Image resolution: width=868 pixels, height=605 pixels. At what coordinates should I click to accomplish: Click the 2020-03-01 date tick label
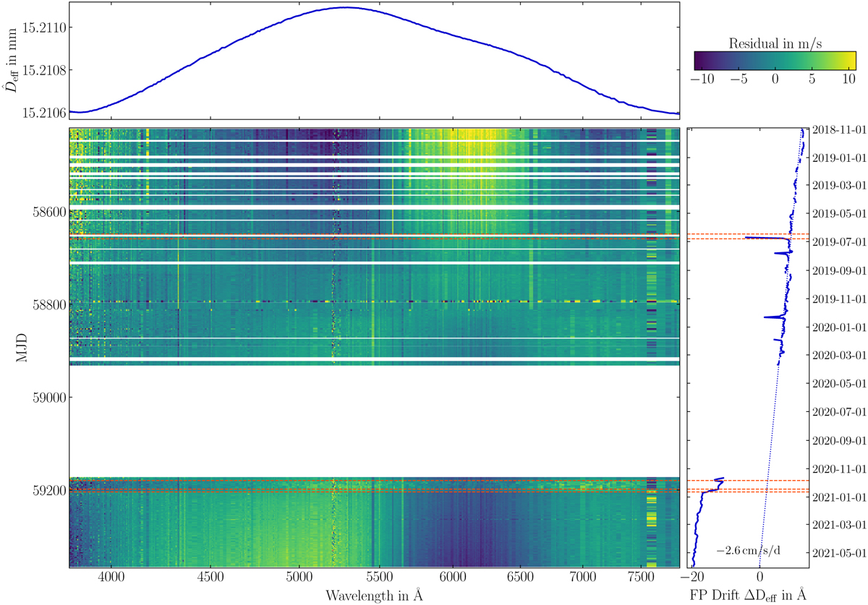tap(840, 355)
